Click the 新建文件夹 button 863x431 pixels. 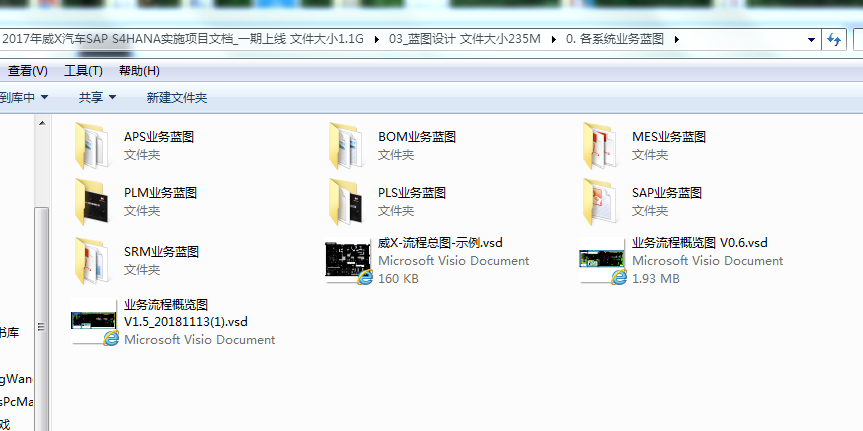point(177,97)
